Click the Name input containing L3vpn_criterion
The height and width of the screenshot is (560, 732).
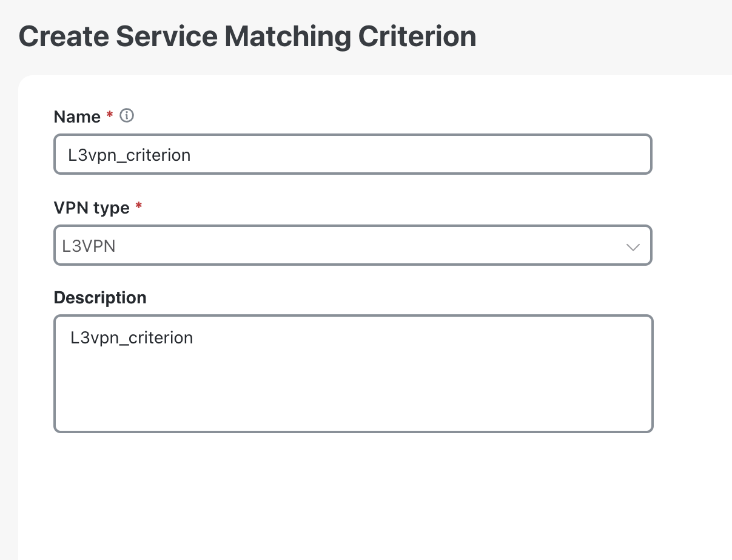[353, 154]
